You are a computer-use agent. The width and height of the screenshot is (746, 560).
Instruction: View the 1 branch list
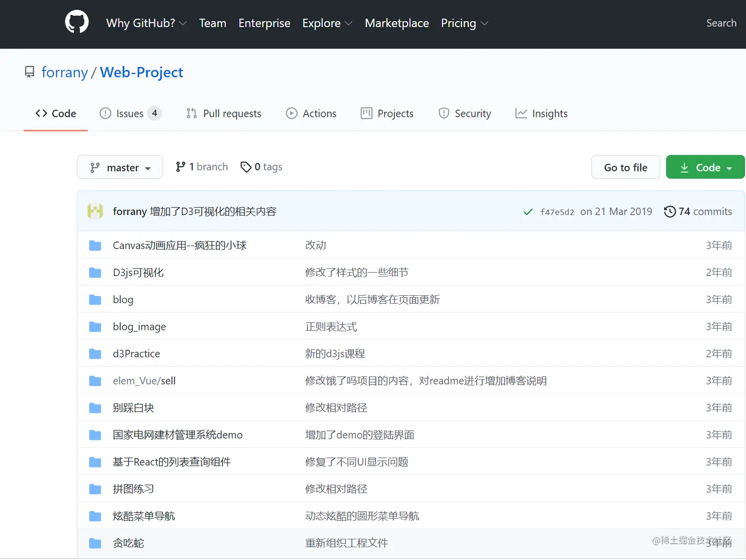pyautogui.click(x=202, y=167)
